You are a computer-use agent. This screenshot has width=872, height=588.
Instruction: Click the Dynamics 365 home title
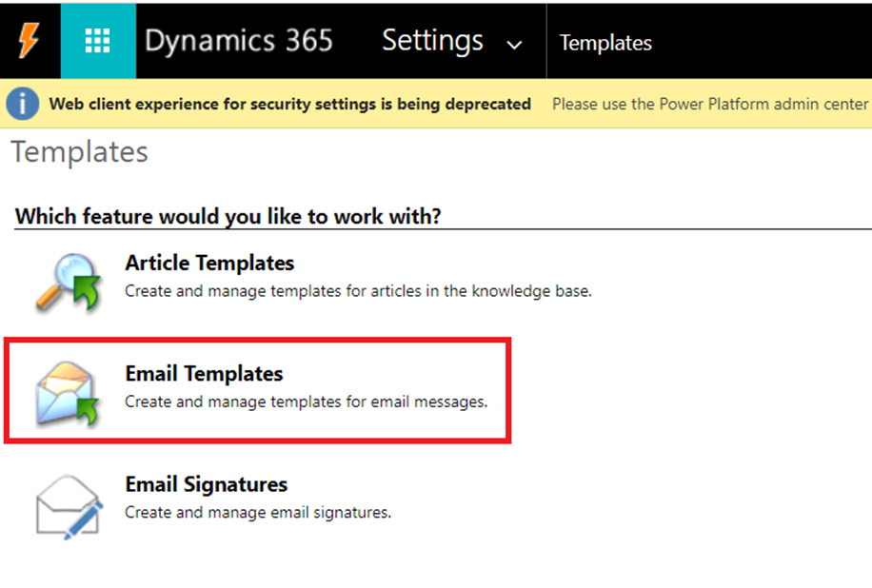tap(238, 41)
